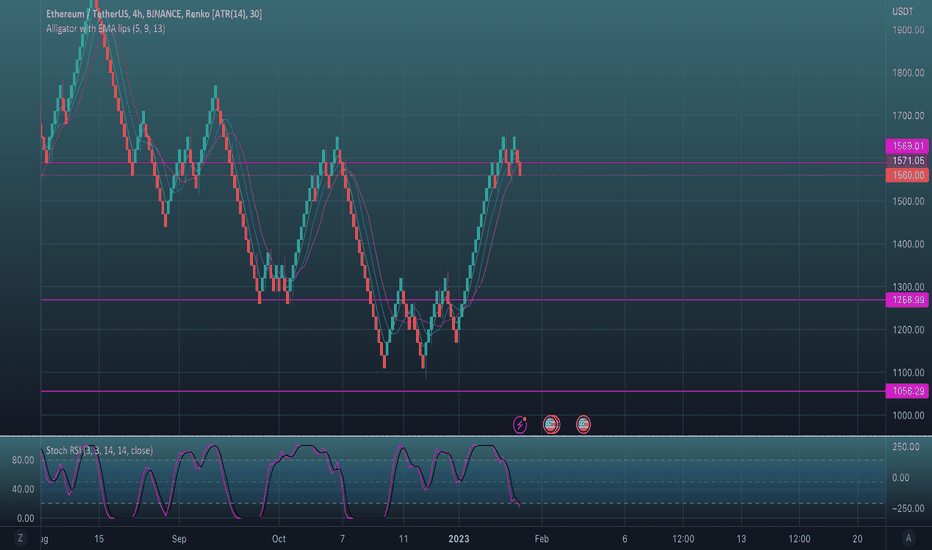Click the Z timezone button

point(20,538)
